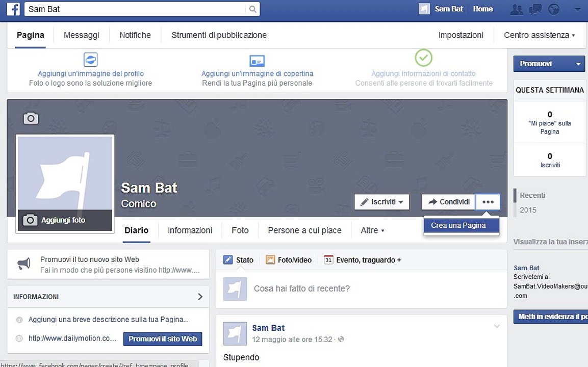
Task: Select the Diario tab
Action: 137,230
